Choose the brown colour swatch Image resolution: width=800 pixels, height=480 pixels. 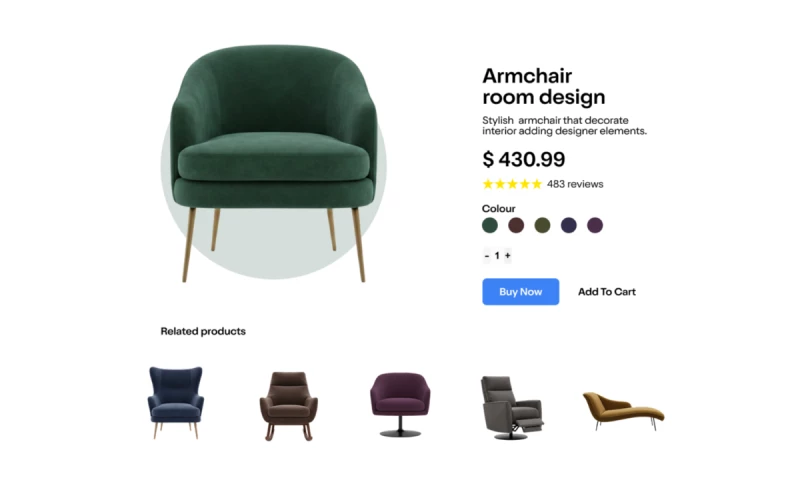coord(516,225)
